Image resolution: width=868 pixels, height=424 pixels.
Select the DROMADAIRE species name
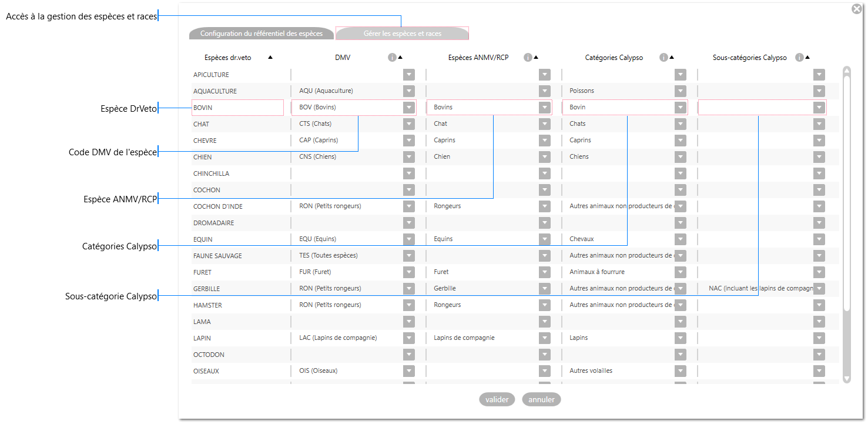[213, 223]
